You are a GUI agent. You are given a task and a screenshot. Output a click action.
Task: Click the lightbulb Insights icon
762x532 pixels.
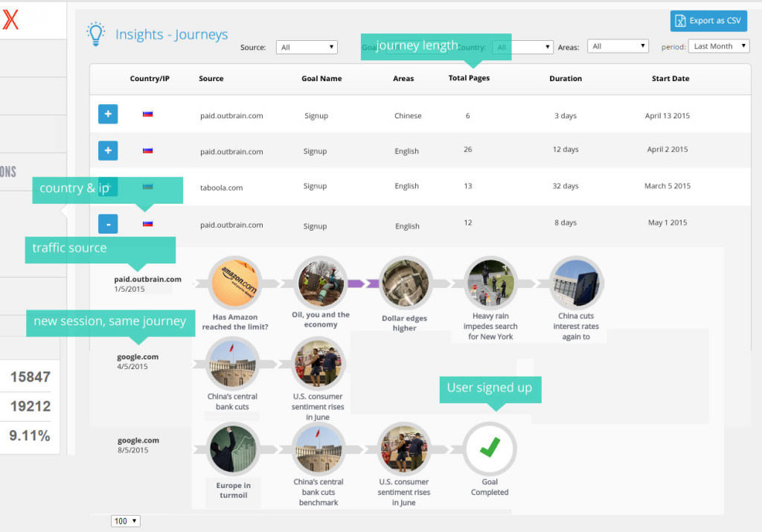[x=95, y=33]
